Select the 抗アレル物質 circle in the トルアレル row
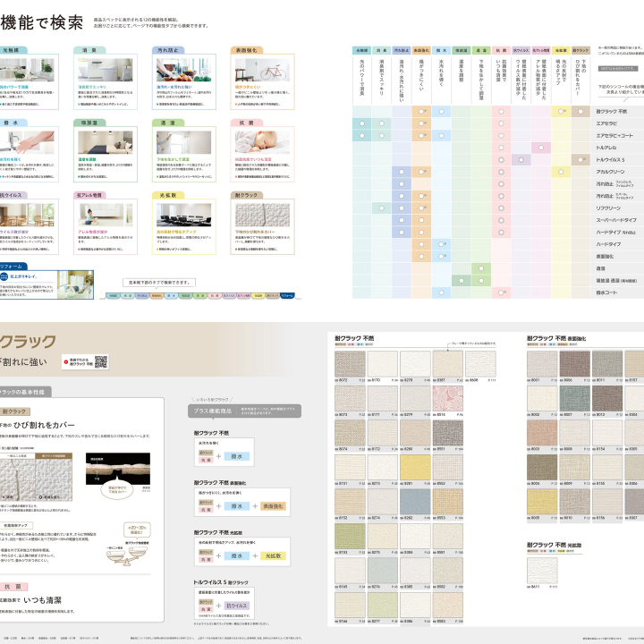The image size is (644, 644). tap(542, 146)
